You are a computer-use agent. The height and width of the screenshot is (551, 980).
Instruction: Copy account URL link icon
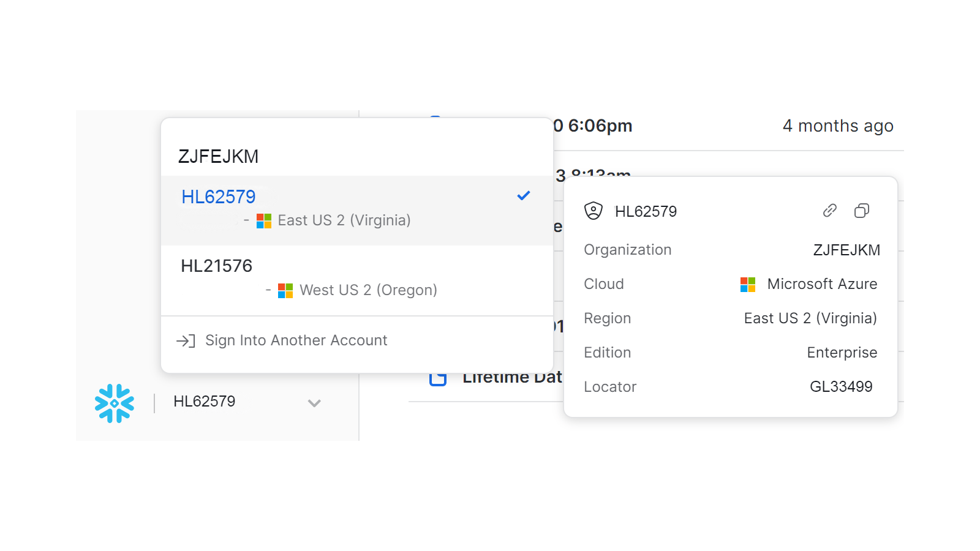[830, 211]
